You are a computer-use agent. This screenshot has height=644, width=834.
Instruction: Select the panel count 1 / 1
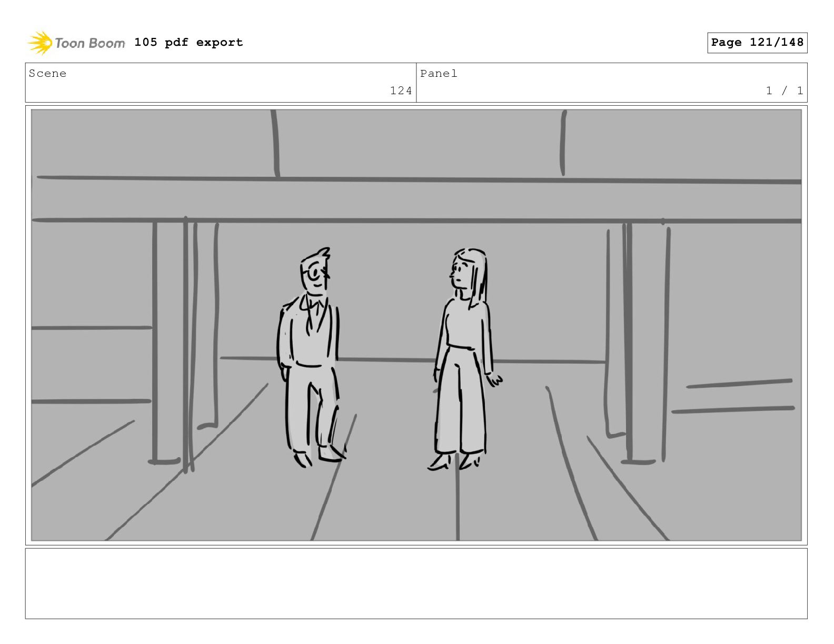(x=785, y=90)
